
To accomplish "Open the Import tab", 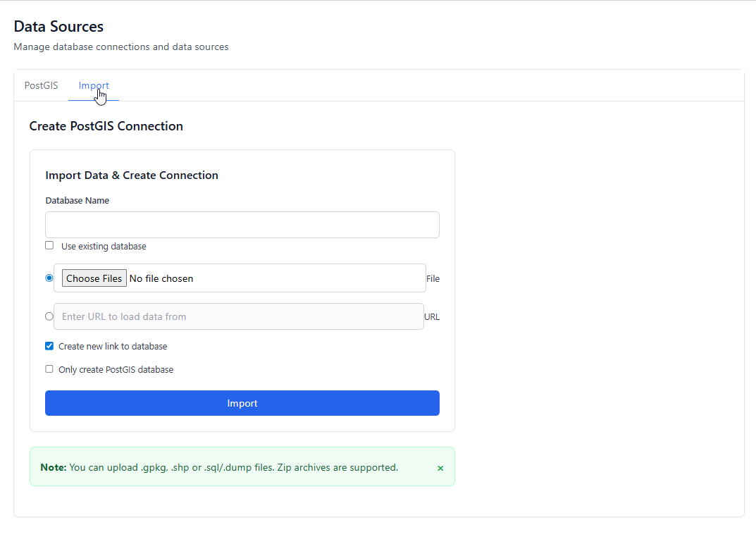I will point(94,86).
